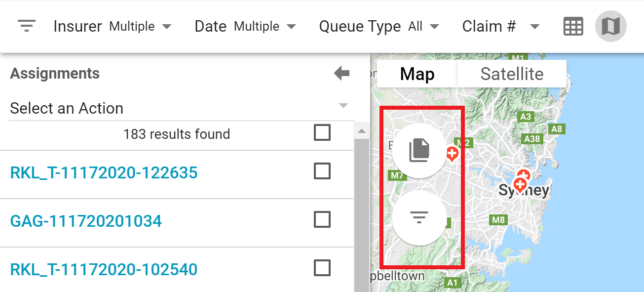Switch to Satellite view
Viewport: 644px width, 292px height.
tap(512, 73)
